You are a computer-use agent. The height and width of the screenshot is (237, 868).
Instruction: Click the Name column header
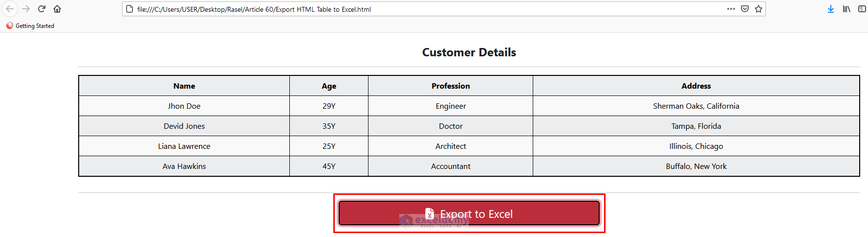[x=184, y=86]
